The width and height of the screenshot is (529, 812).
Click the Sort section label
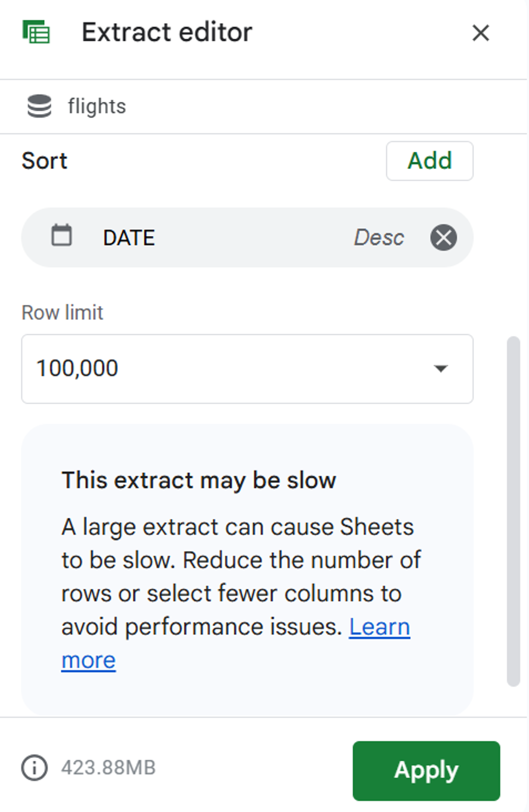(x=44, y=160)
